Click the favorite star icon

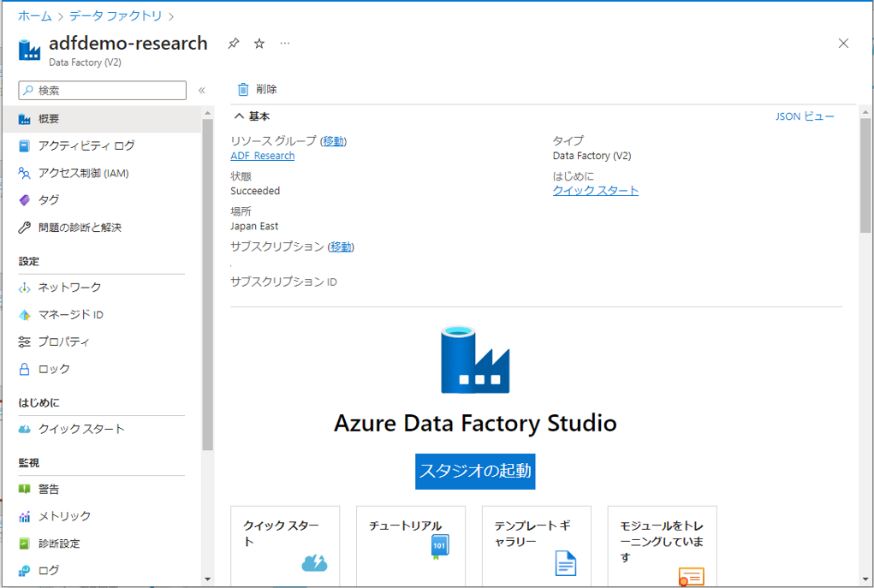click(x=259, y=44)
